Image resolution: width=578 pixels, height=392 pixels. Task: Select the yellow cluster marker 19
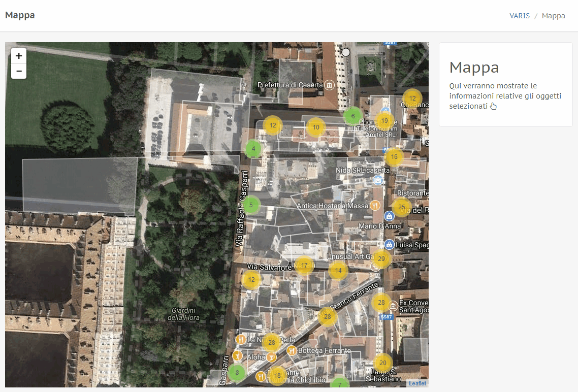pyautogui.click(x=384, y=121)
